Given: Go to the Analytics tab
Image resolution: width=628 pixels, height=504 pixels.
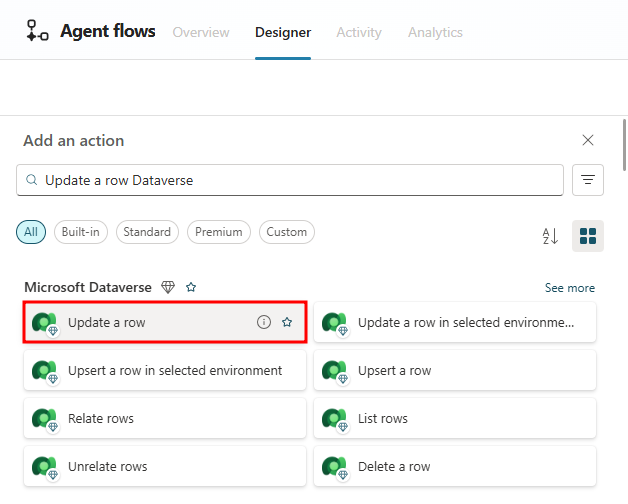Looking at the screenshot, I should (x=435, y=32).
